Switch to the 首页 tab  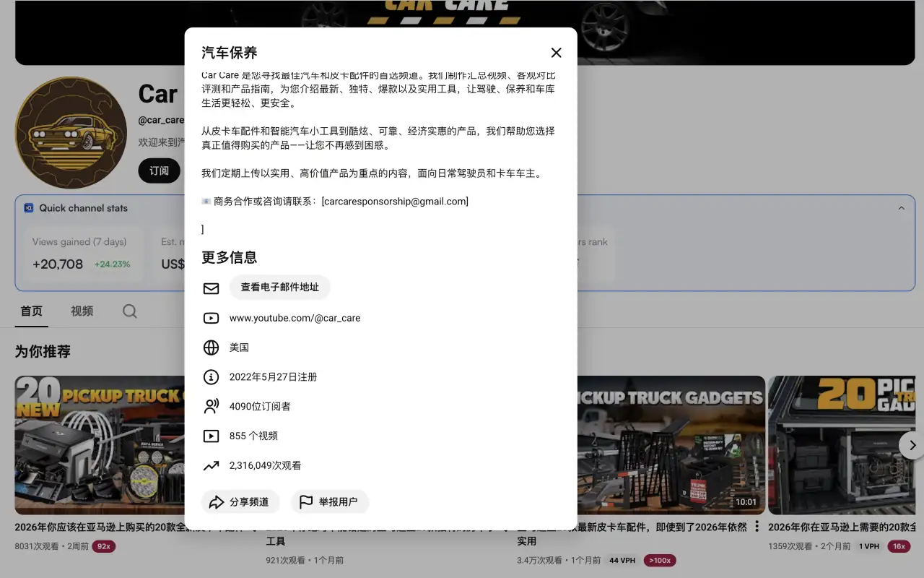tap(31, 311)
